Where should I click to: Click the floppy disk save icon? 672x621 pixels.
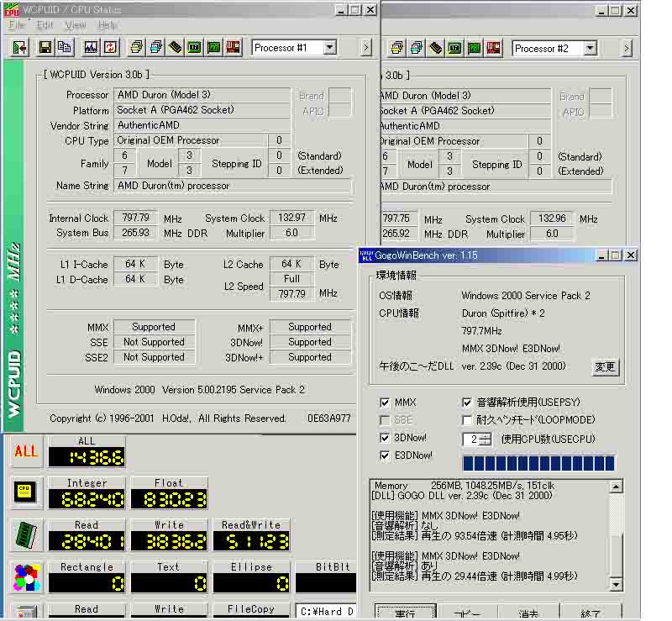(45, 47)
